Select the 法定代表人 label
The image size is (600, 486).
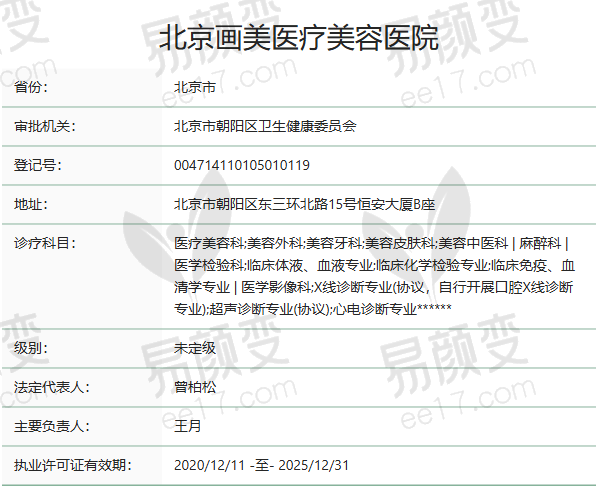52,387
